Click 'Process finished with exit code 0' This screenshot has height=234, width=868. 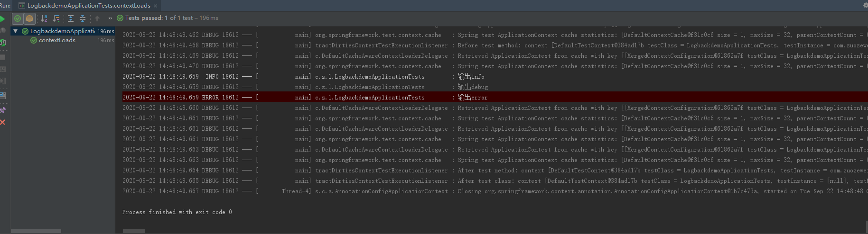point(177,212)
